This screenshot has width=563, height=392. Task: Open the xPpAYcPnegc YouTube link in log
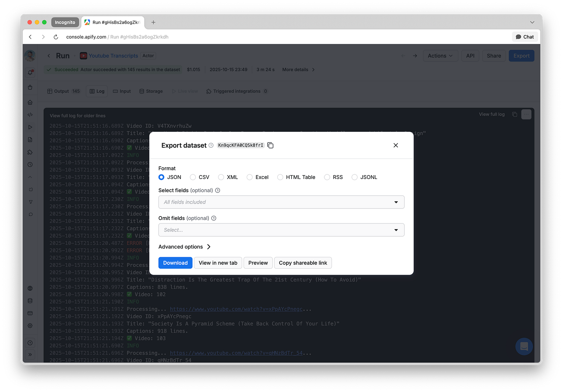[236, 309]
